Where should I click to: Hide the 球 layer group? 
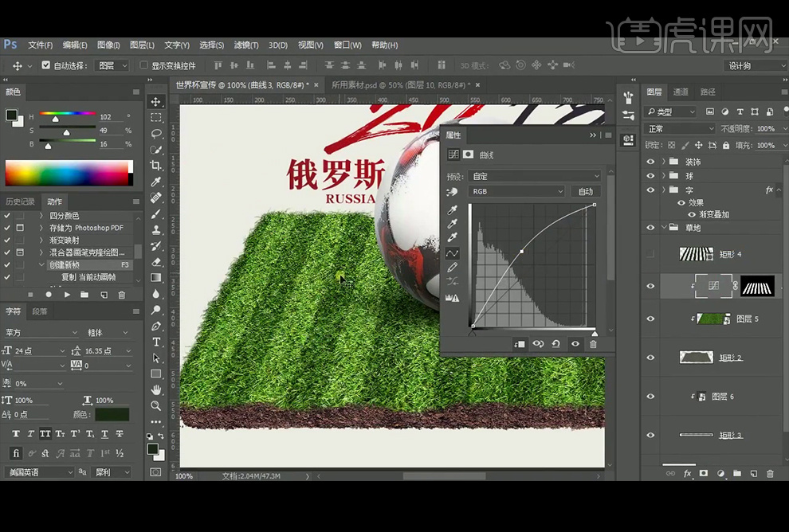(650, 175)
